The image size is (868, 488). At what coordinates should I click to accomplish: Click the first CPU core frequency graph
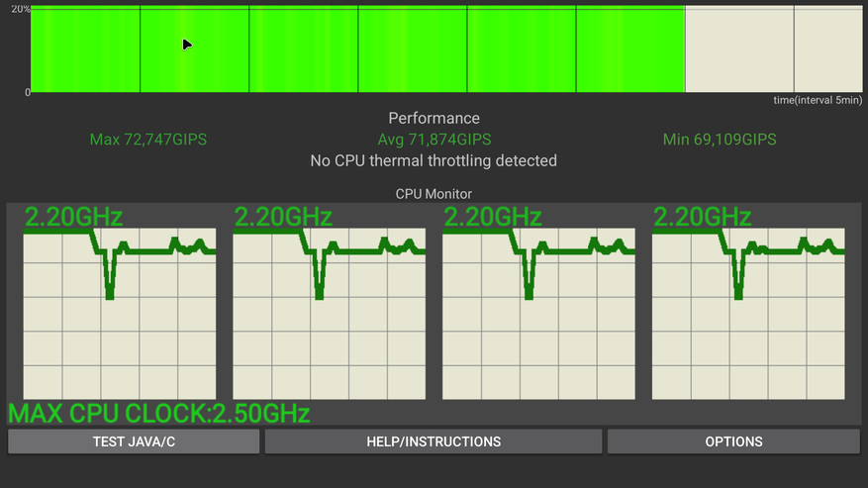[120, 314]
